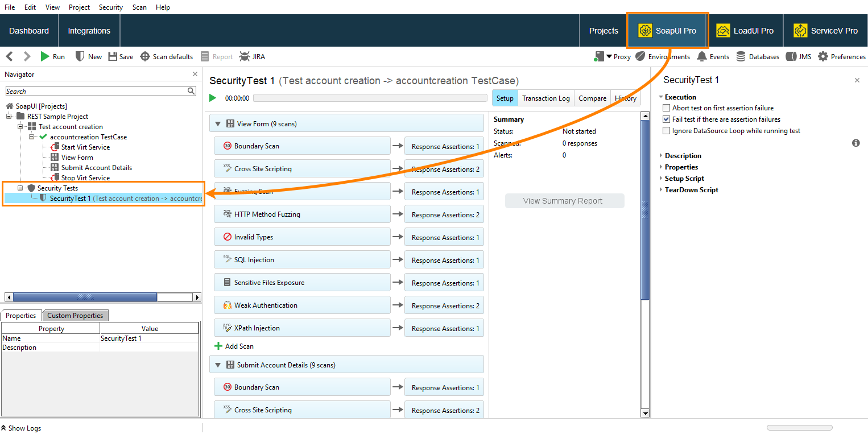This screenshot has width=868, height=434.
Task: Click the search magnifier in Navigator
Action: [191, 91]
